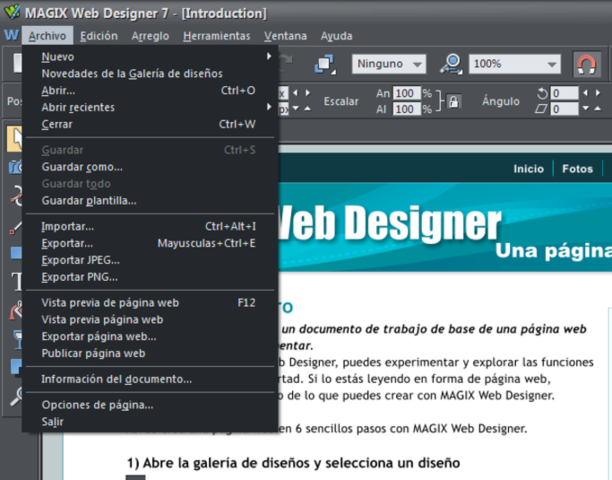
Task: Select the Rectangle tool
Action: [16, 253]
